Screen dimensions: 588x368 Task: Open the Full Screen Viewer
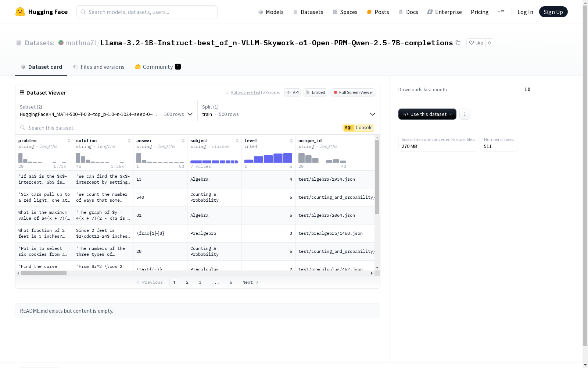coord(353,92)
